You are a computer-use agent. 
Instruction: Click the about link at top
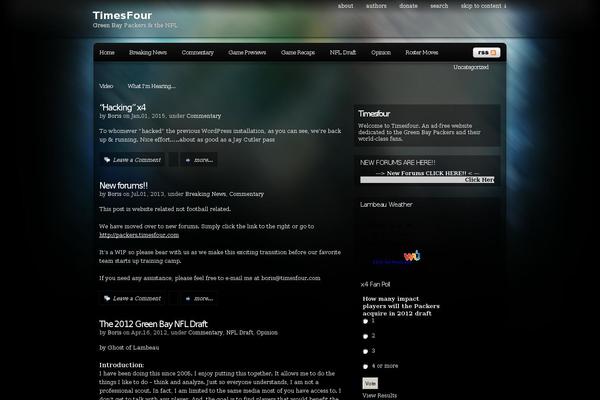[346, 6]
